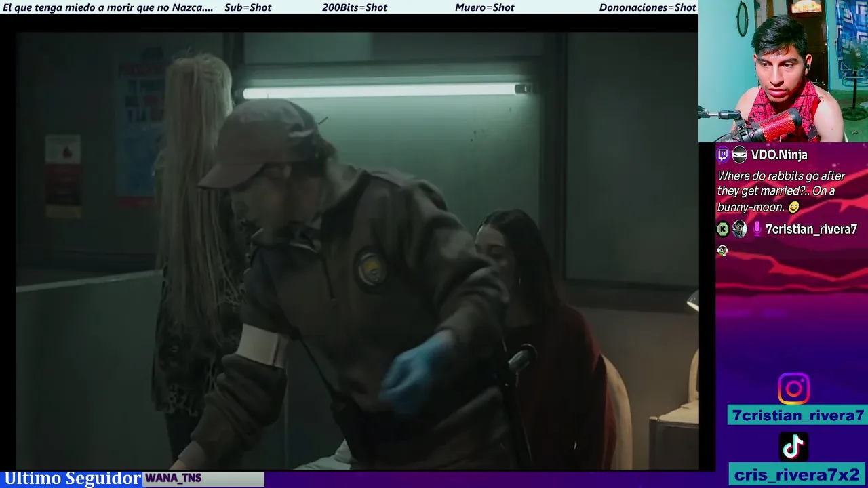Click the cris_rivera7x2 TikTok handle label
The width and height of the screenshot is (868, 488).
click(798, 474)
